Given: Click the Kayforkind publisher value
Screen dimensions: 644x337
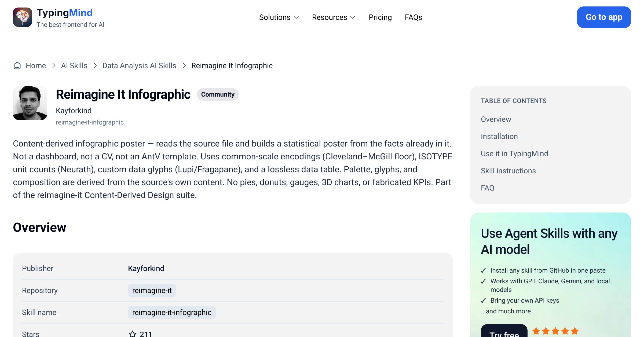Looking at the screenshot, I should pos(146,269).
